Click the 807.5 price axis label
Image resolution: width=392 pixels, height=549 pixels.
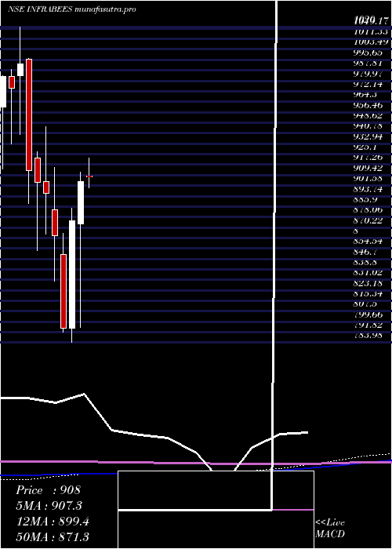pyautogui.click(x=366, y=304)
